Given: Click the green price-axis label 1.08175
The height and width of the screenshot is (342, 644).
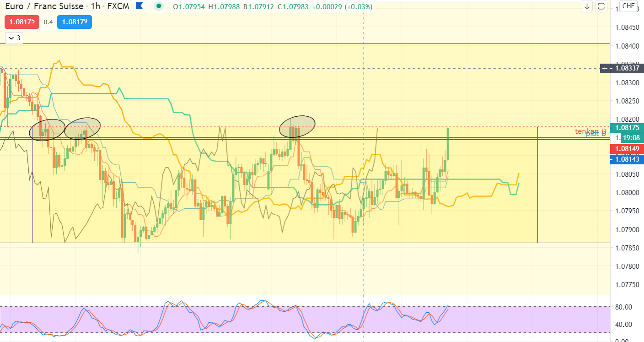Looking at the screenshot, I should click(x=628, y=128).
